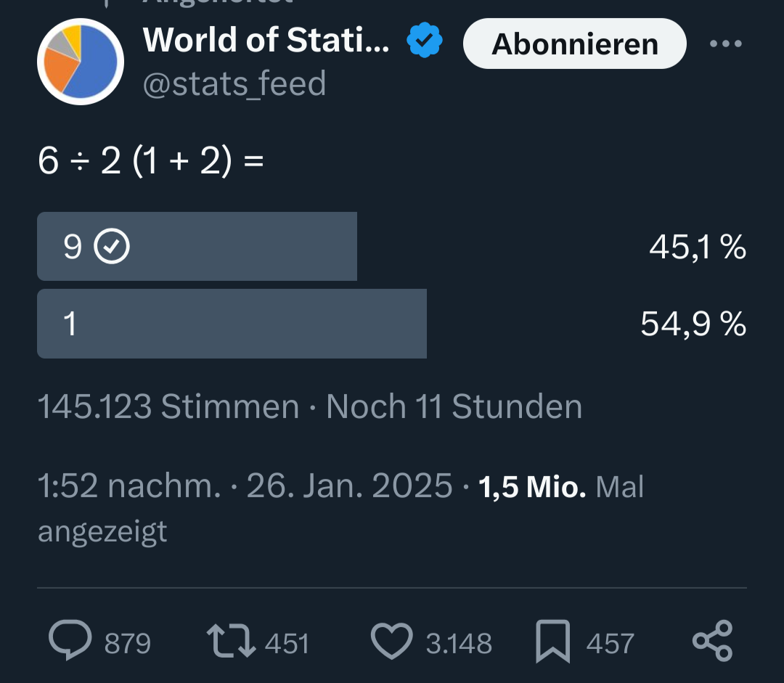Click the 1,5 Mio. view count
Image resolution: width=784 pixels, height=683 pixels.
pos(532,486)
